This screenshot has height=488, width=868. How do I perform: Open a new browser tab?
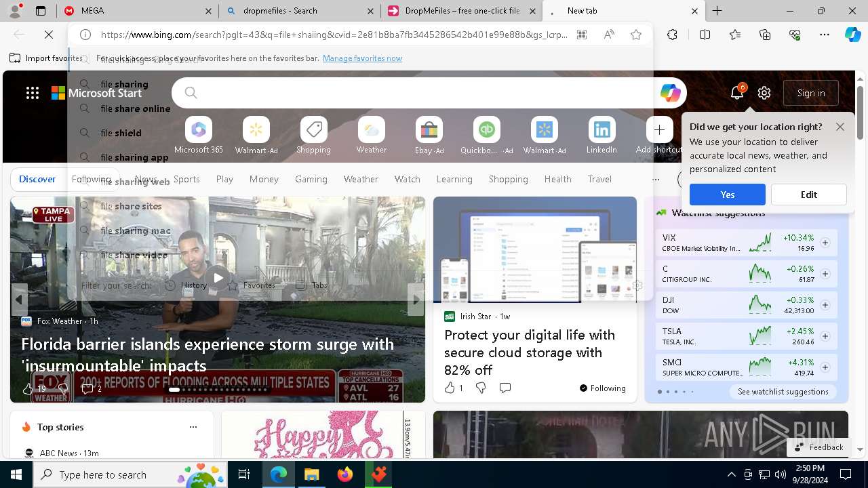pos(717,11)
